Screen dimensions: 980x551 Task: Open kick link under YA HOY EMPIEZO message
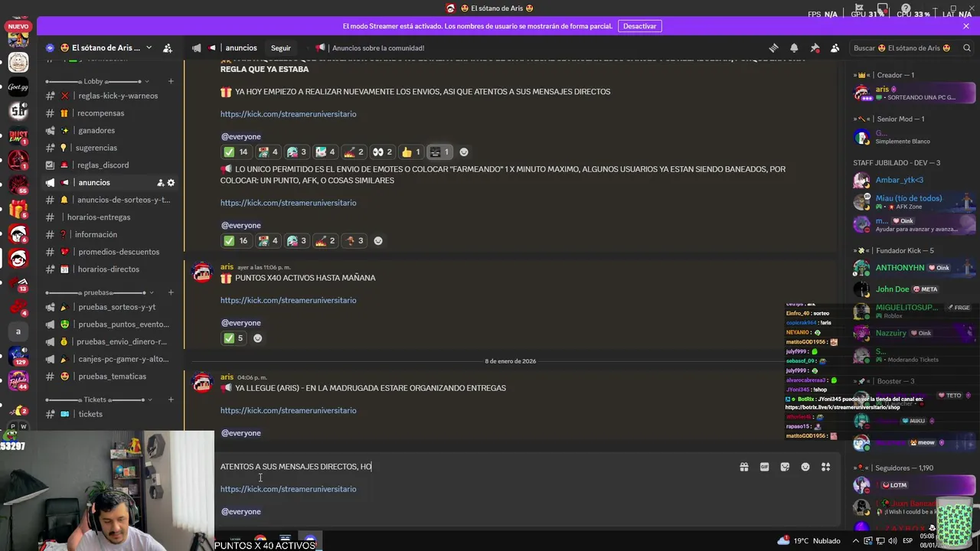288,115
